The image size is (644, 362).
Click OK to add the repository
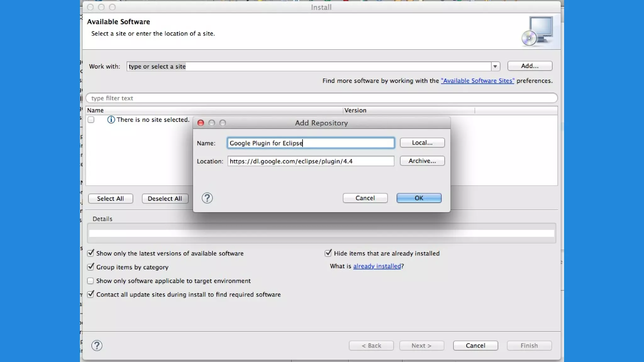tap(419, 198)
